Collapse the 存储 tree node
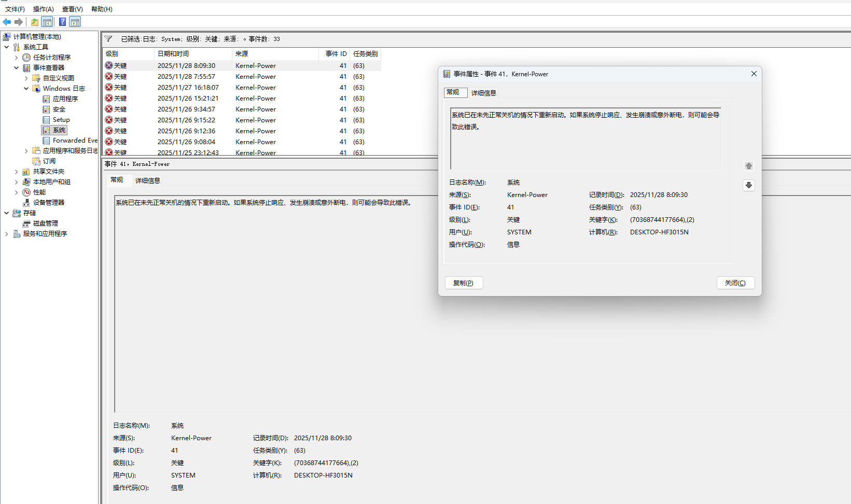 (6, 213)
